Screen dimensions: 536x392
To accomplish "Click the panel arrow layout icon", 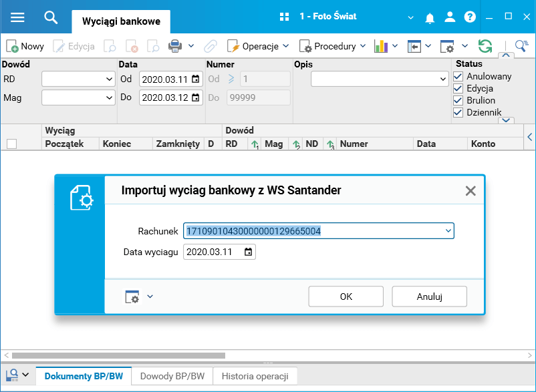I will coord(414,46).
